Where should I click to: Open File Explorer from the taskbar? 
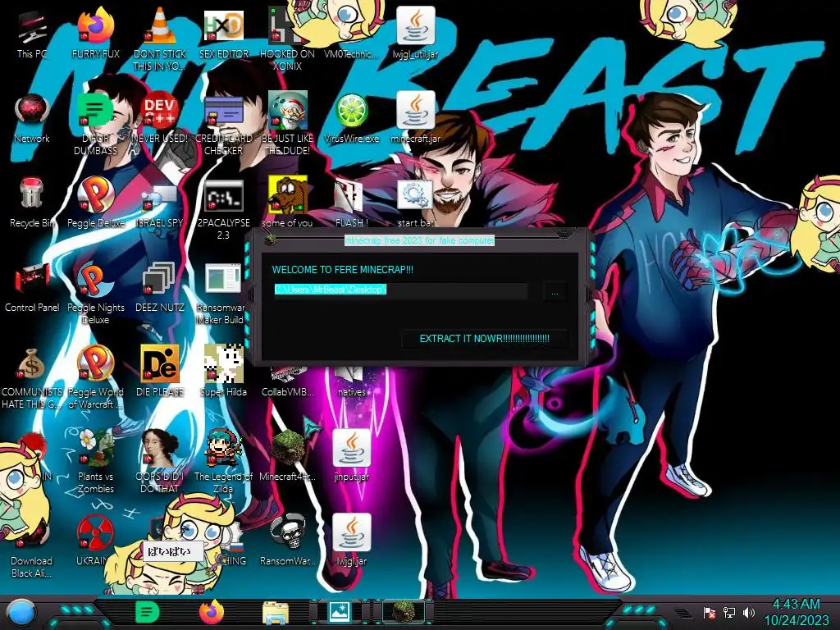(276, 612)
